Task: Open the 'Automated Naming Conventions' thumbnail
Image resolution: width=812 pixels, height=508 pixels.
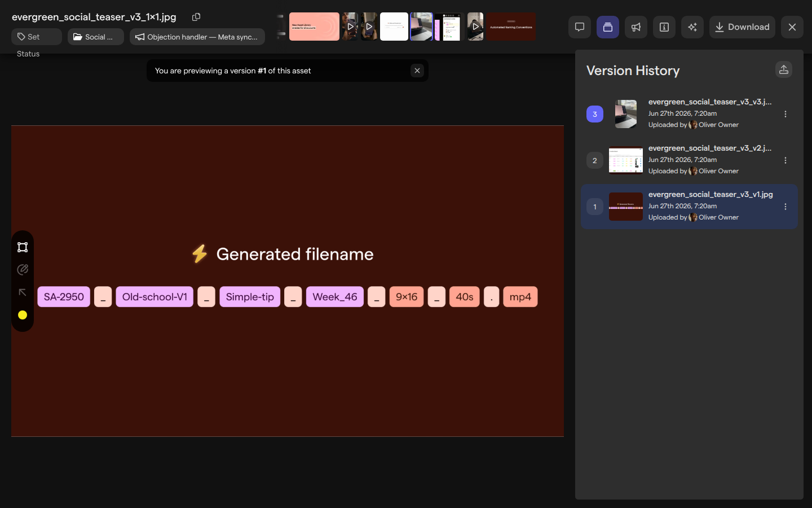Action: tap(511, 27)
